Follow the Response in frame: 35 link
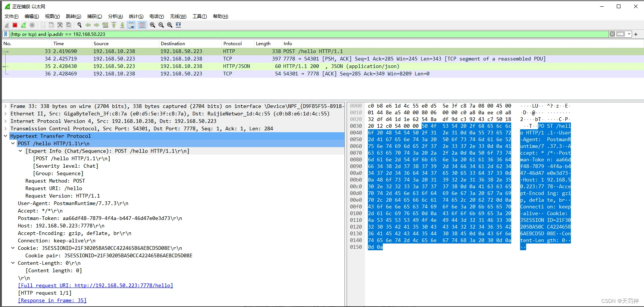 click(x=52, y=300)
